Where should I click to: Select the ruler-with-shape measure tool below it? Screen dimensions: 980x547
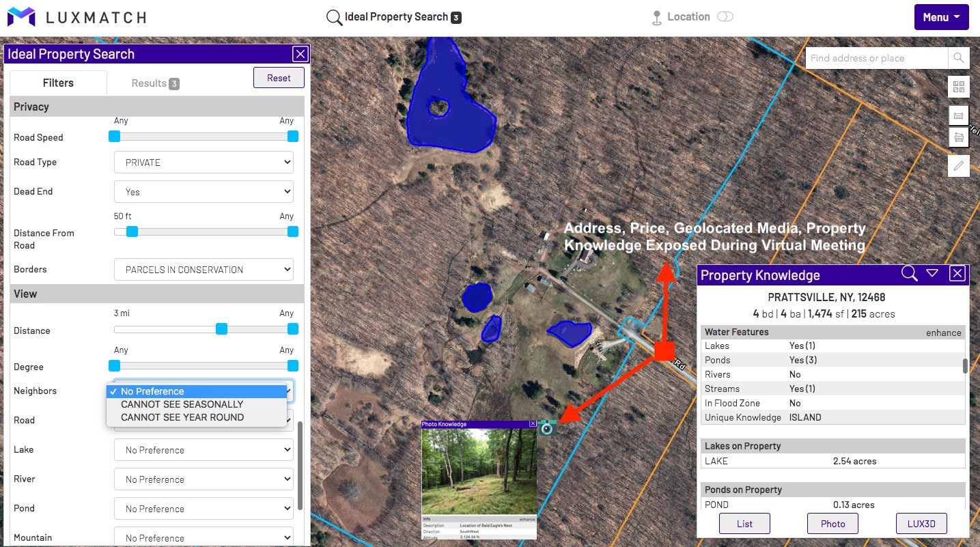pos(959,137)
